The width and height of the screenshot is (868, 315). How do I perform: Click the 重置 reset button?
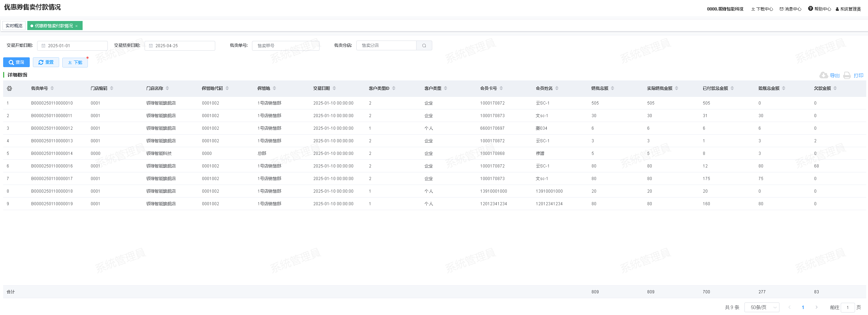[46, 62]
